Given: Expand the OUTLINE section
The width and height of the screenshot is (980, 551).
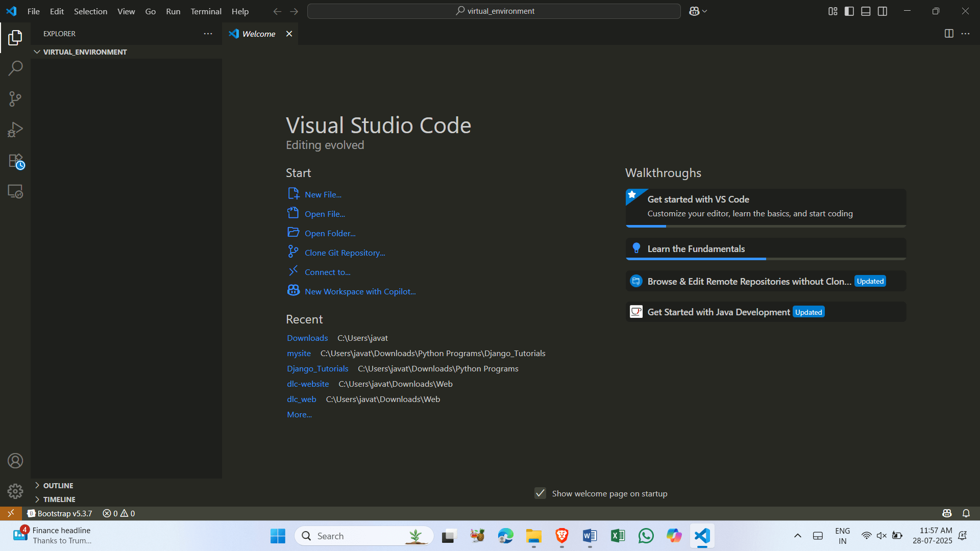Looking at the screenshot, I should (x=58, y=485).
